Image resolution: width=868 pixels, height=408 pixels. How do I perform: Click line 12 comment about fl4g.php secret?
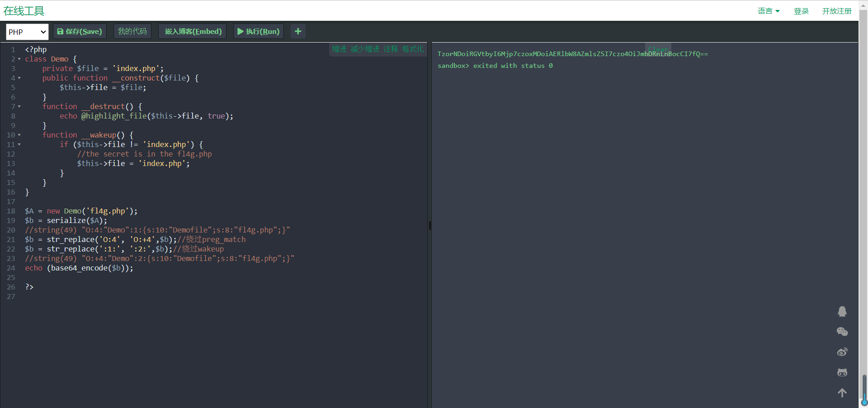point(144,154)
